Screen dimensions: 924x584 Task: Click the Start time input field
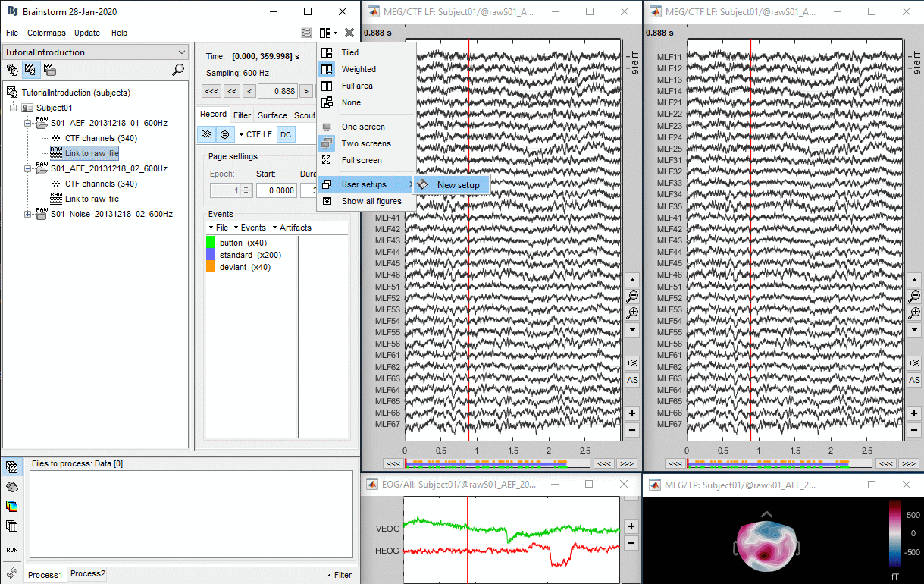coord(276,191)
